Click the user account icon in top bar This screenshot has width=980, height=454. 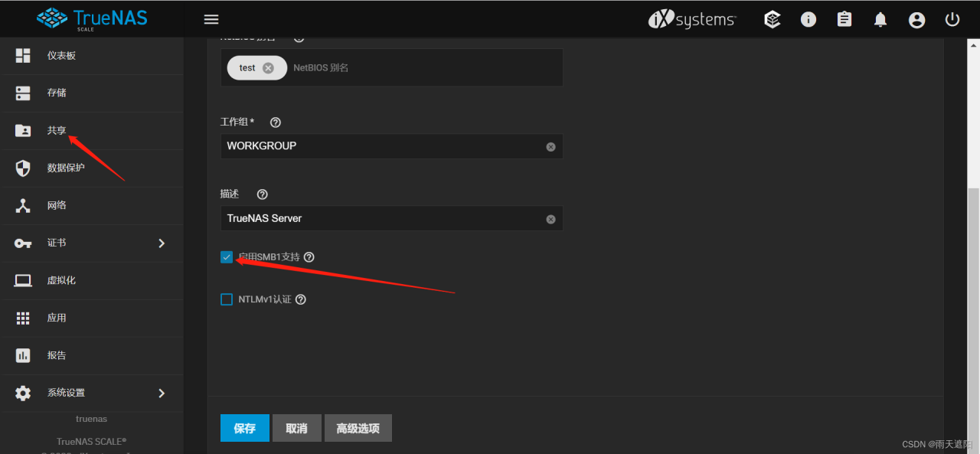click(916, 19)
